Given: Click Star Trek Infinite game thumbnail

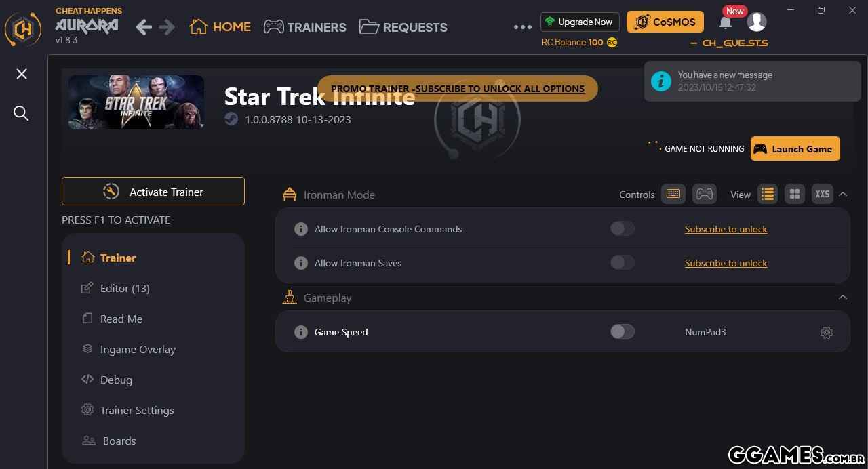Looking at the screenshot, I should pyautogui.click(x=136, y=102).
